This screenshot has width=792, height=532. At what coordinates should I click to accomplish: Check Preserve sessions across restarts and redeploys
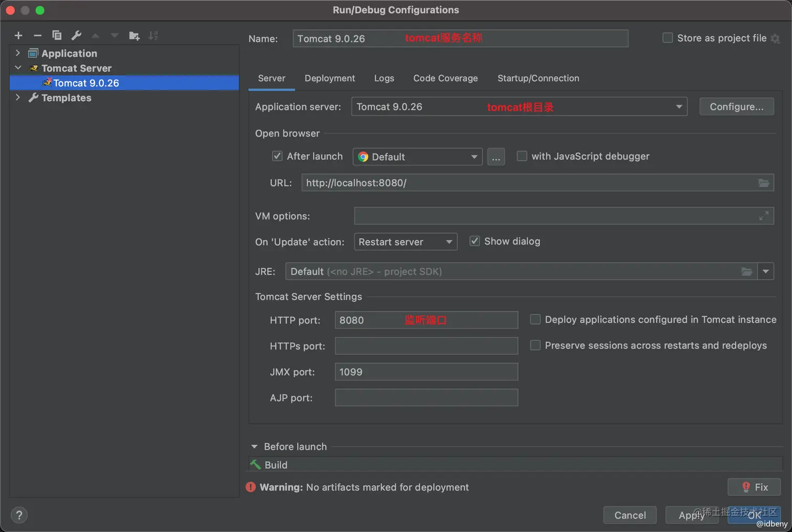(535, 345)
